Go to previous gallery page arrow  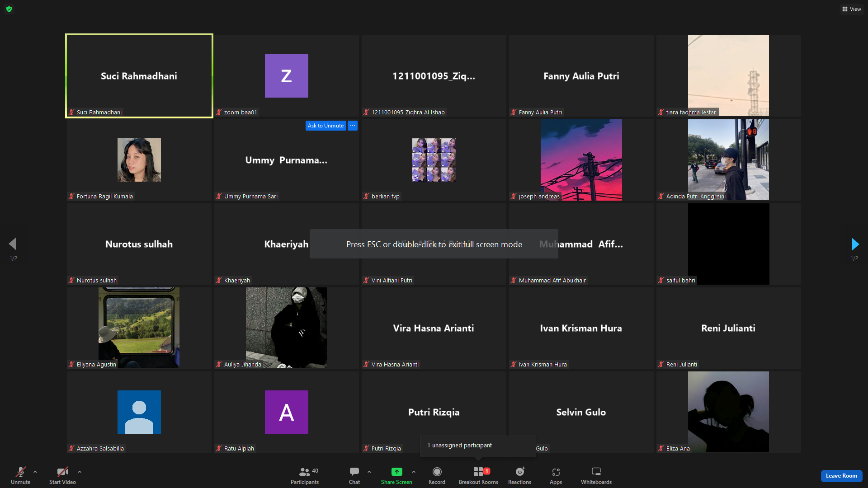click(x=13, y=244)
